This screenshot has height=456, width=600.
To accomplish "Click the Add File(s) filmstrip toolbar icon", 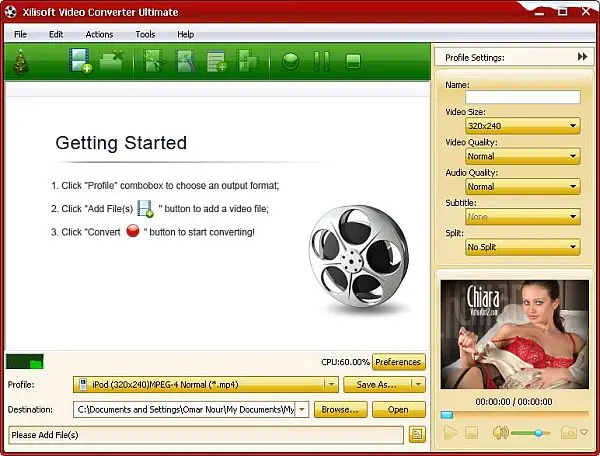I will point(80,60).
